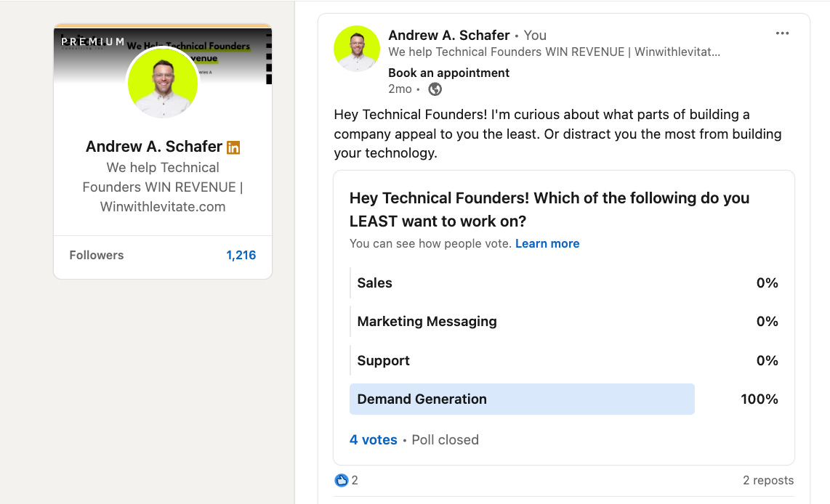Select the Sales poll option
Screen dimensions: 830x504
(375, 283)
